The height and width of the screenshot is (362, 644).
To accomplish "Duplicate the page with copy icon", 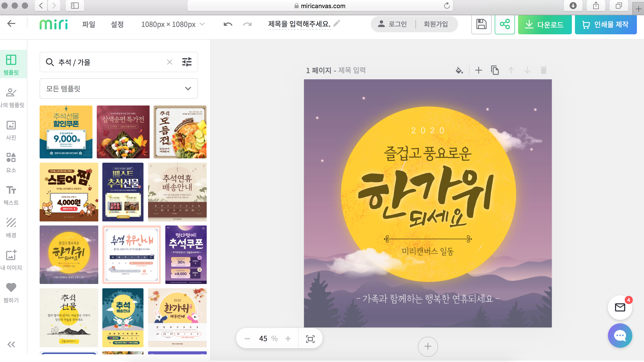I will 495,70.
